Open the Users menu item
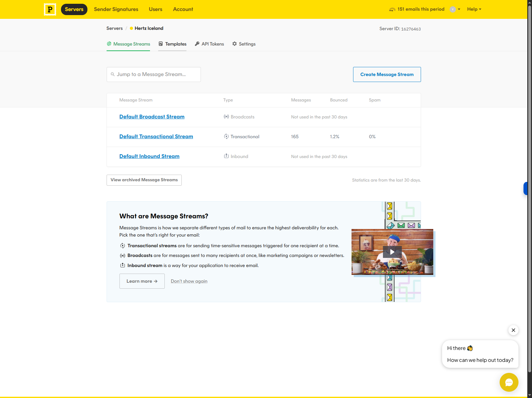Viewport: 532px width, 398px height. (156, 9)
